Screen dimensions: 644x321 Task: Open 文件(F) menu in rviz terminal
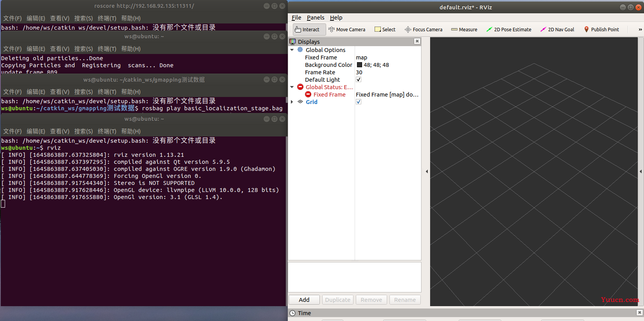(x=13, y=131)
